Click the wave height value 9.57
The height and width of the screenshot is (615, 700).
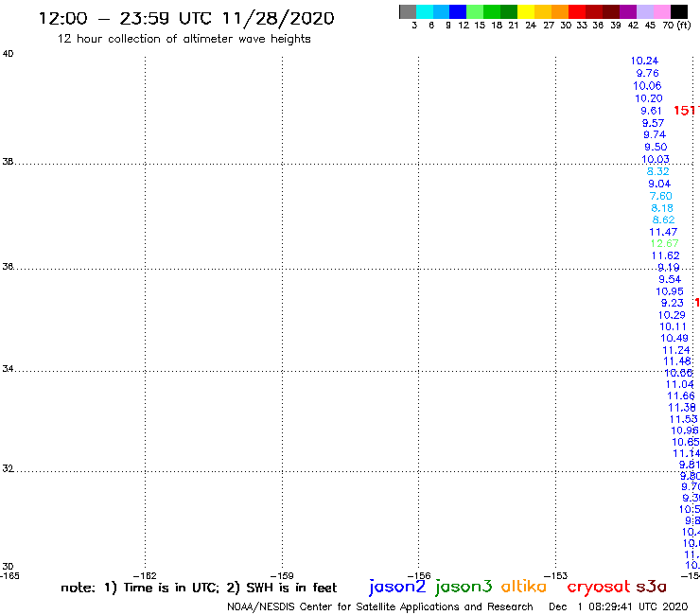point(653,123)
